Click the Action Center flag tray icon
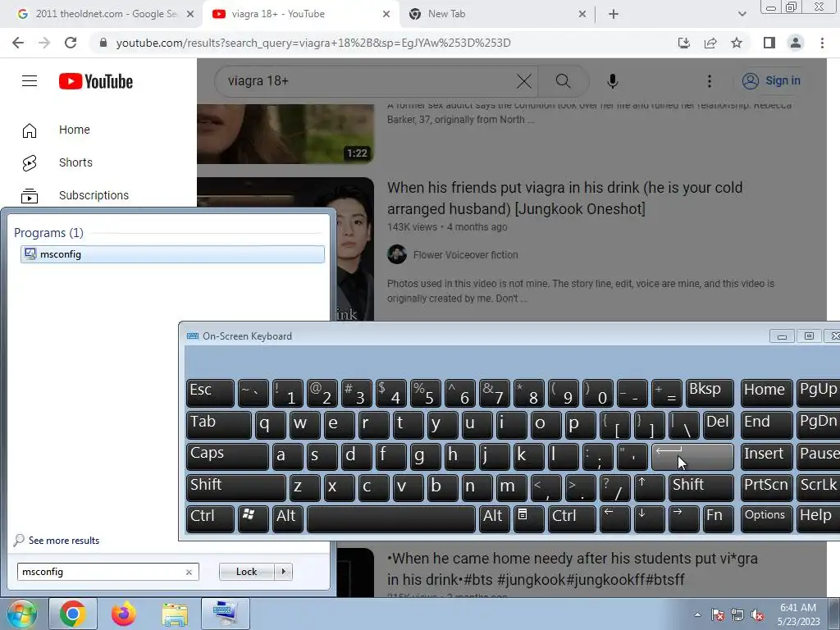Image resolution: width=840 pixels, height=630 pixels. 717,615
